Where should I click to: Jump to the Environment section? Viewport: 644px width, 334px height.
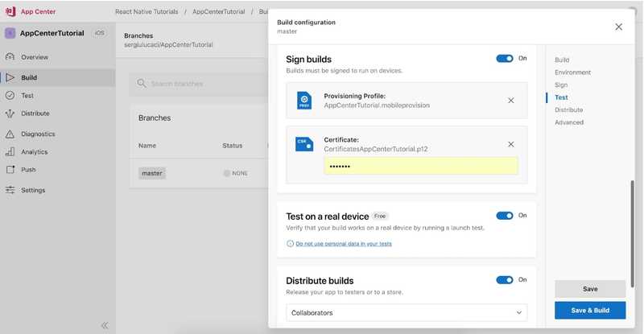click(x=572, y=72)
